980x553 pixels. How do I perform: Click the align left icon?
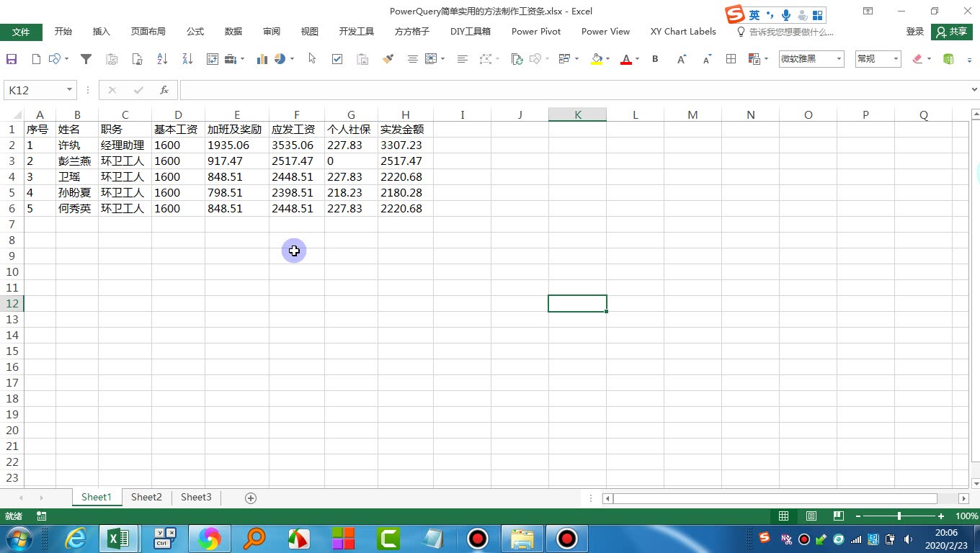[463, 59]
